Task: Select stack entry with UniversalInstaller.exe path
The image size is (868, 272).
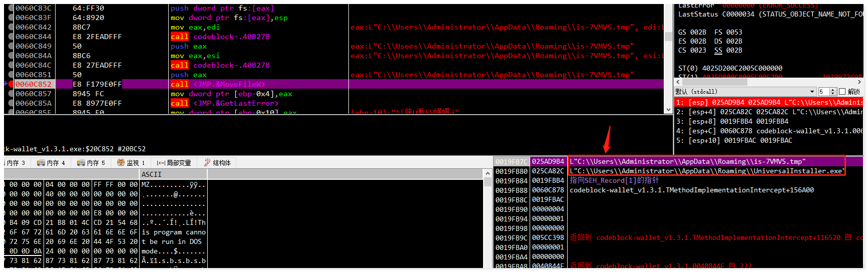Action: tap(706, 171)
